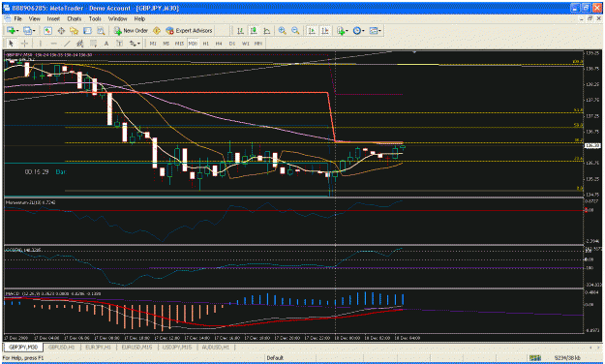Switch chart to candlesticks view
The image size is (605, 364).
pyautogui.click(x=254, y=30)
